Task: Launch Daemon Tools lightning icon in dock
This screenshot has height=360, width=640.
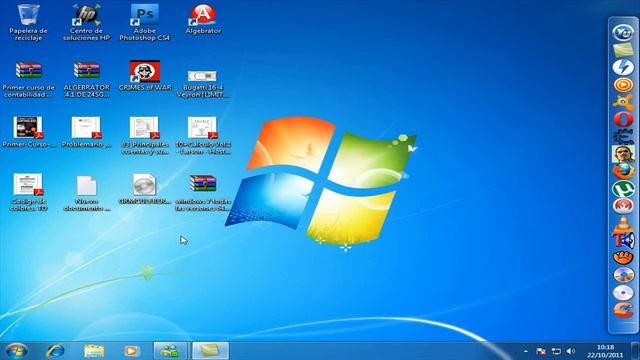Action: [623, 67]
